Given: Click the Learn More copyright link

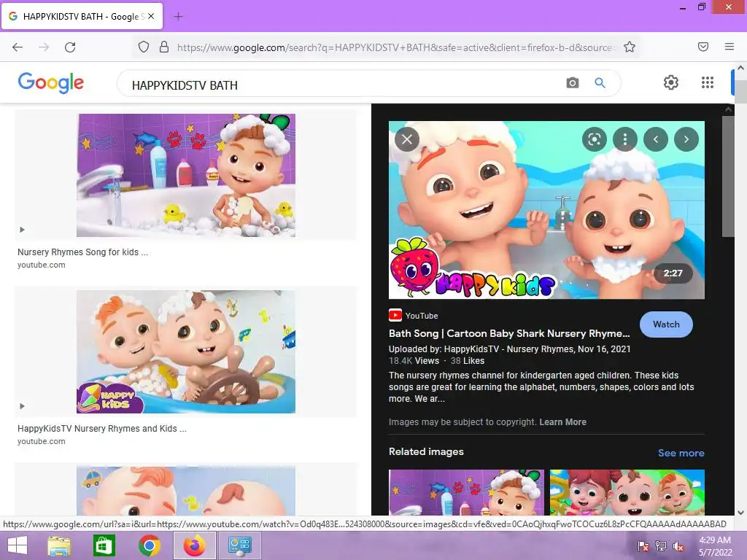Looking at the screenshot, I should pyautogui.click(x=562, y=422).
